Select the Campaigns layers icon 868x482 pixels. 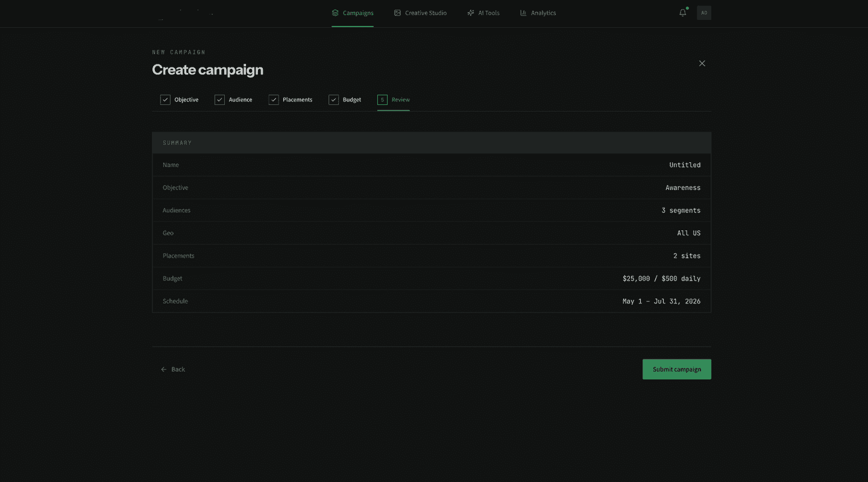pyautogui.click(x=333, y=13)
